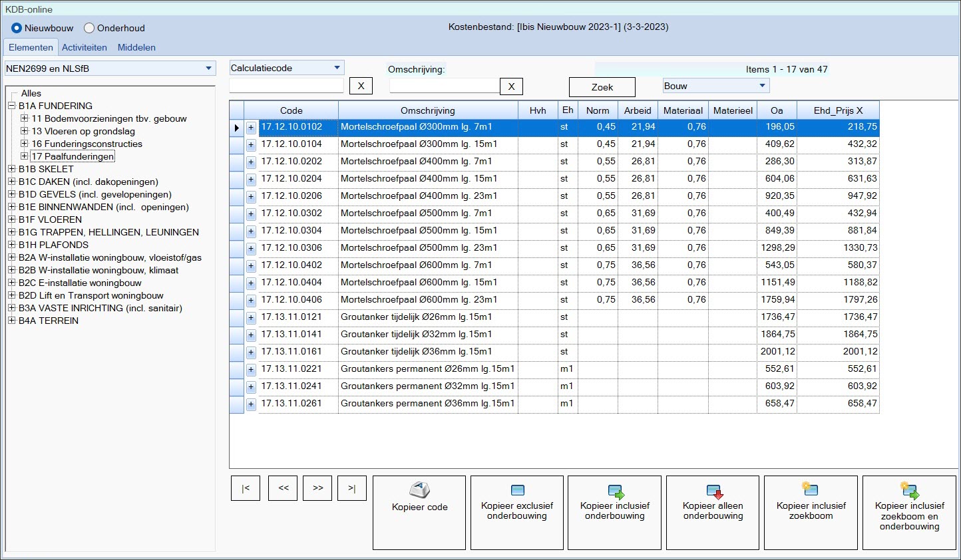Click Kopieer inclusief zoekboom en onderbouwing
Image resolution: width=961 pixels, height=560 pixels.
coord(909,513)
